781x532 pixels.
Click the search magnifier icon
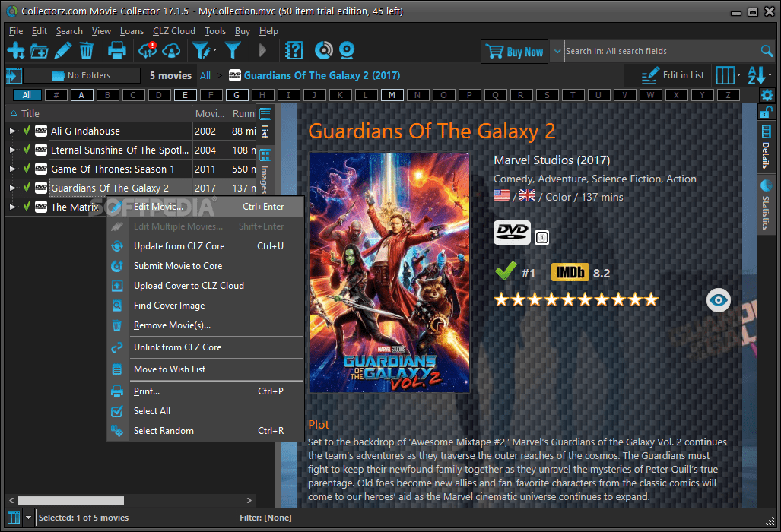click(767, 51)
